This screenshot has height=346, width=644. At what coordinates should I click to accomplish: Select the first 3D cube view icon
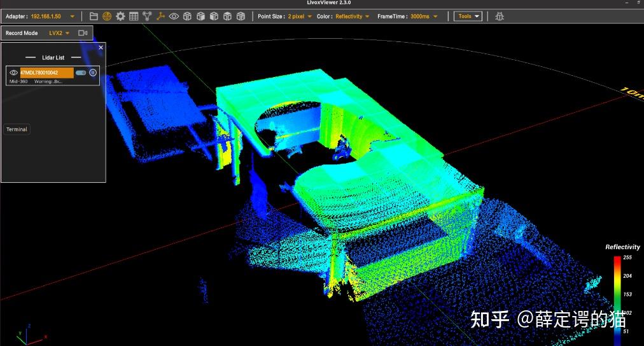[x=187, y=16]
